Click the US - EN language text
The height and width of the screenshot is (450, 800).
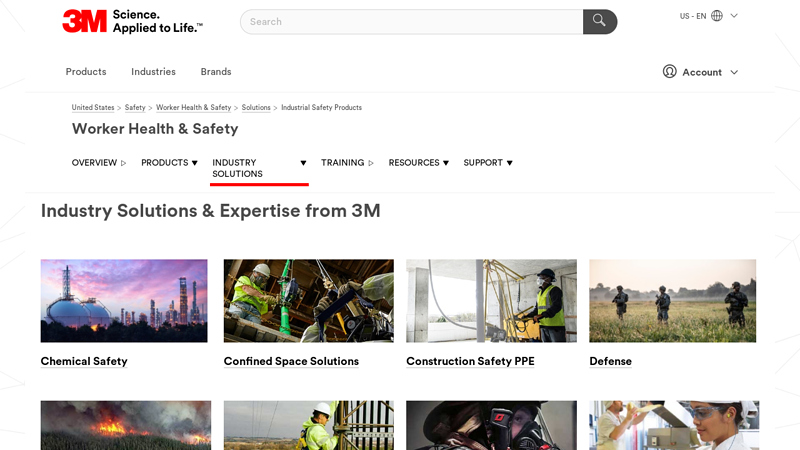[x=693, y=16]
